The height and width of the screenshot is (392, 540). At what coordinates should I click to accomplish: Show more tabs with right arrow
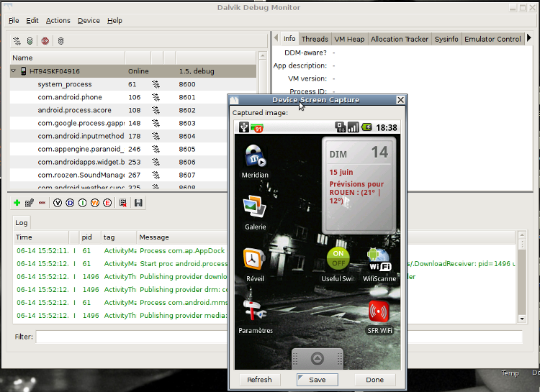click(529, 38)
